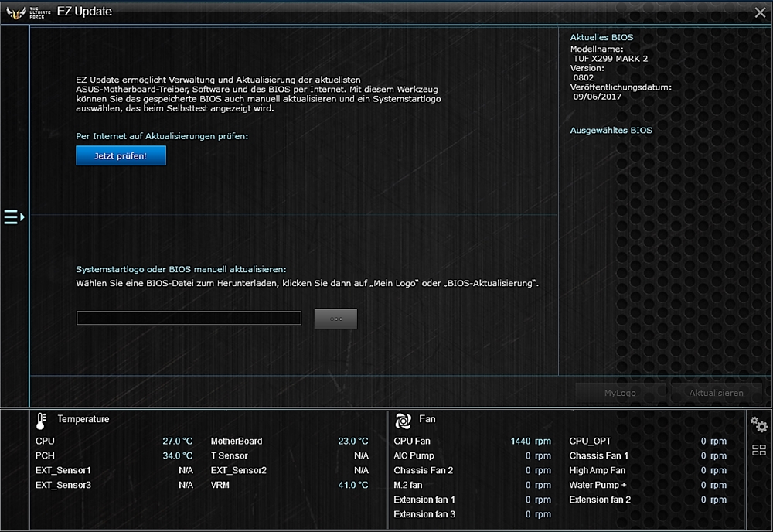Click the CPU Fan speed 1440 rpm

[x=530, y=442]
